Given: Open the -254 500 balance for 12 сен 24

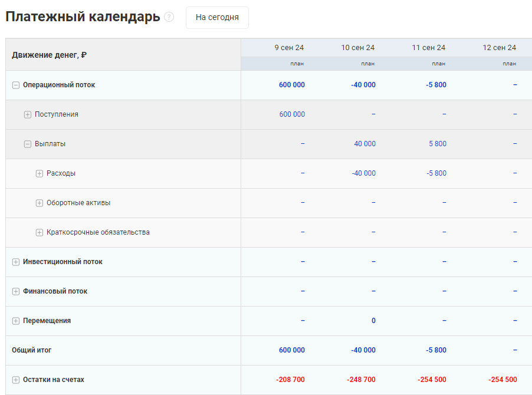Looking at the screenshot, I should coord(503,380).
